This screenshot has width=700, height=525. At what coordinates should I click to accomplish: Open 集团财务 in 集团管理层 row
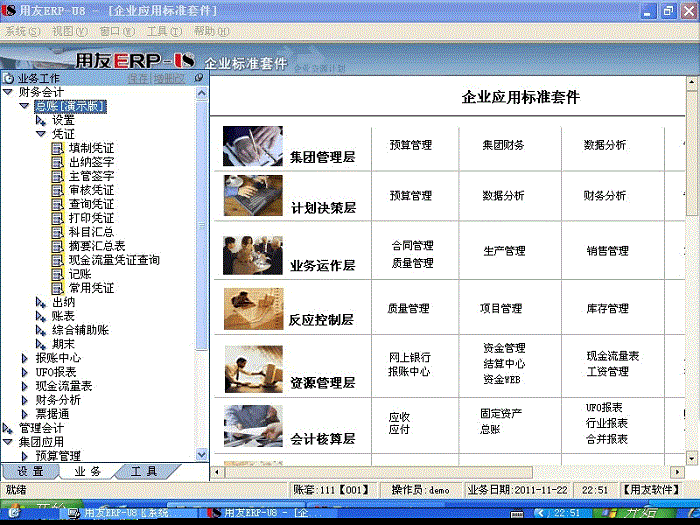tap(503, 145)
